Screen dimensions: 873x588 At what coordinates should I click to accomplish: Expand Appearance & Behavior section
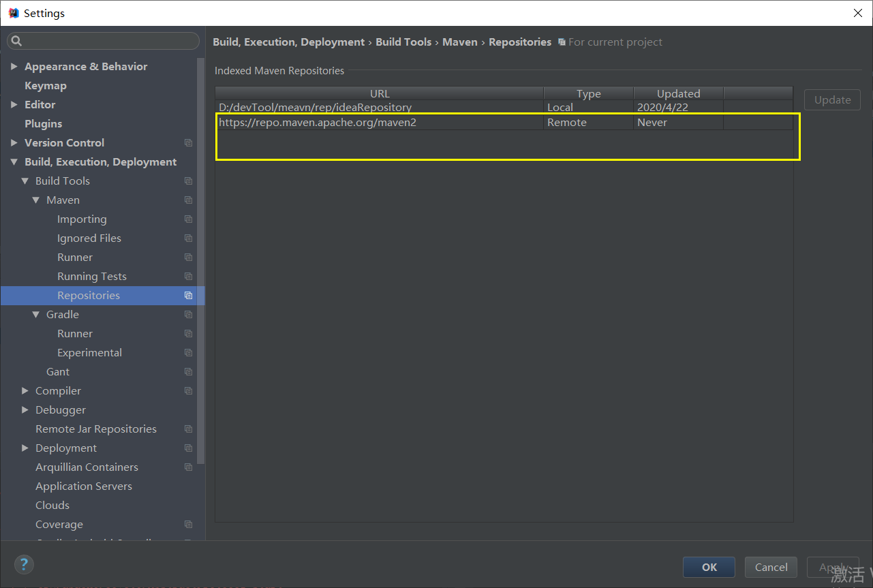click(x=14, y=66)
